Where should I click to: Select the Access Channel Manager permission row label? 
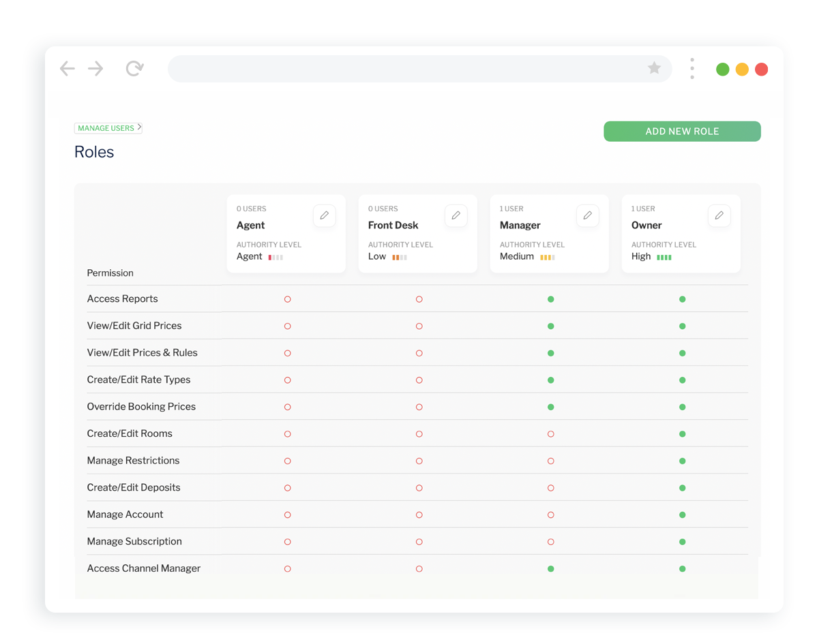coord(143,568)
